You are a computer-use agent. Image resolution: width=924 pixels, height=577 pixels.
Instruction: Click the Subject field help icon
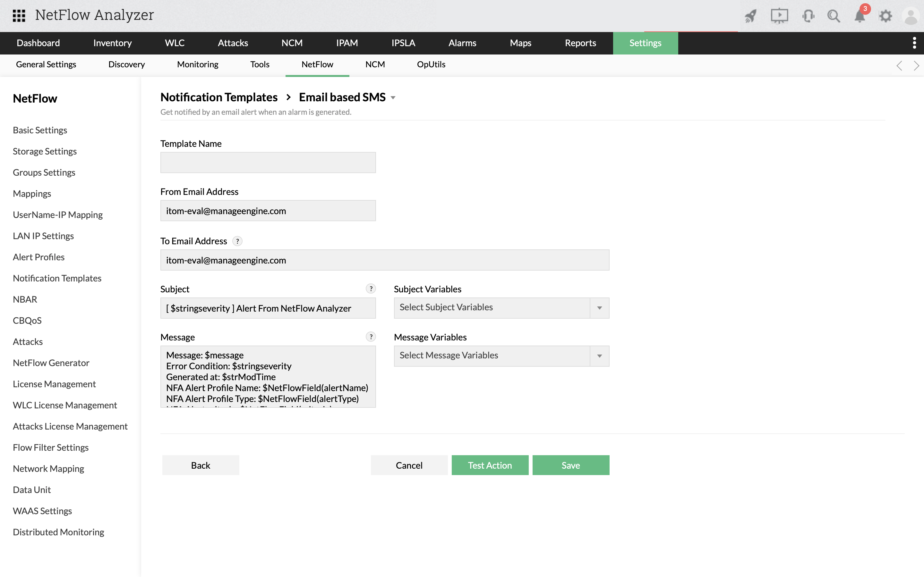tap(371, 289)
